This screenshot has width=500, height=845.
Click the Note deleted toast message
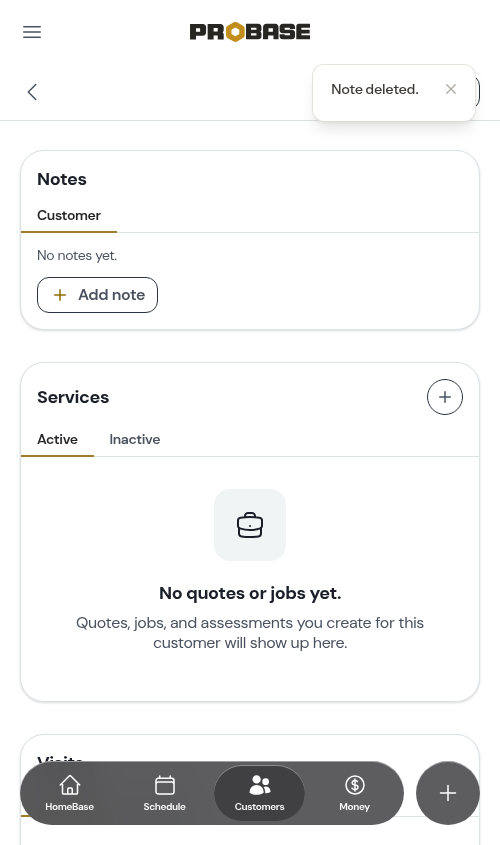click(x=374, y=89)
